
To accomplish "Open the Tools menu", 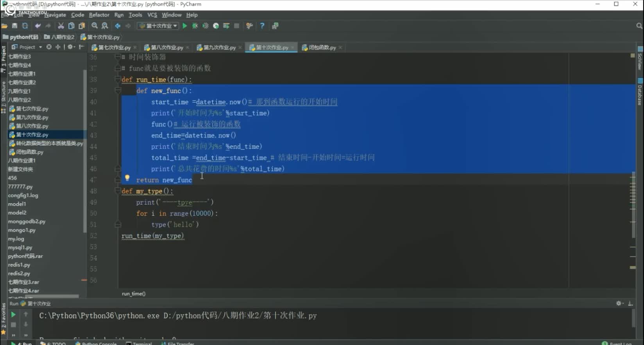I will [x=135, y=15].
